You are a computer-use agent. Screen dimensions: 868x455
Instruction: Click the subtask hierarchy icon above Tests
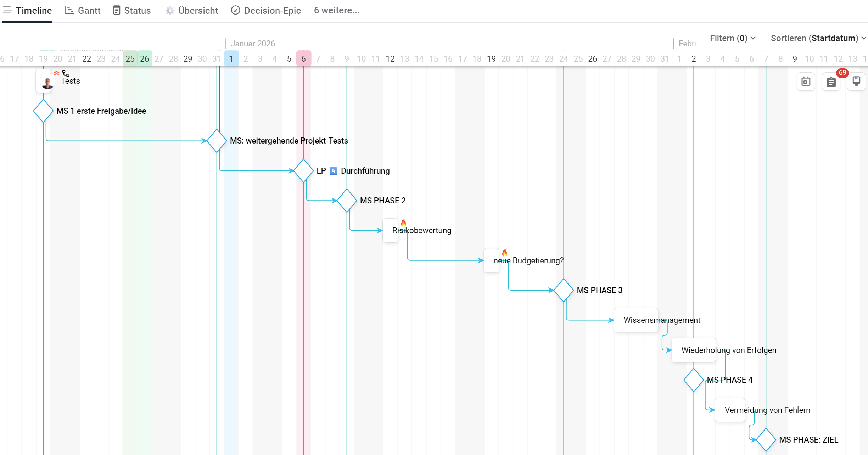point(66,73)
